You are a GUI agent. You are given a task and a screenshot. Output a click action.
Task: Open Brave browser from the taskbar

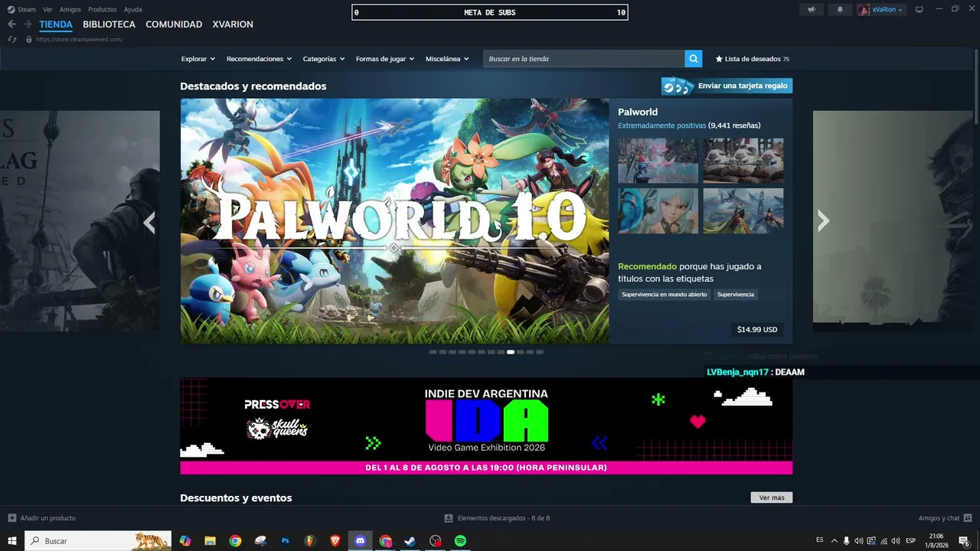(x=335, y=541)
